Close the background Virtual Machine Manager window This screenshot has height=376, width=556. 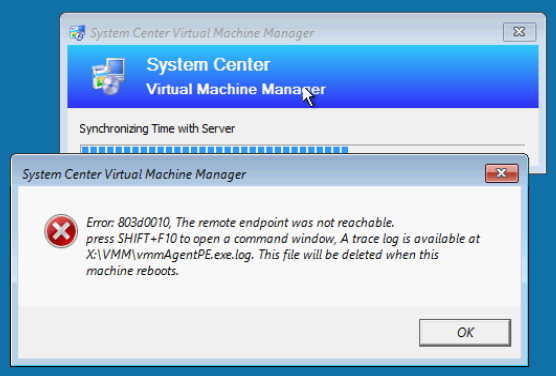(x=519, y=32)
